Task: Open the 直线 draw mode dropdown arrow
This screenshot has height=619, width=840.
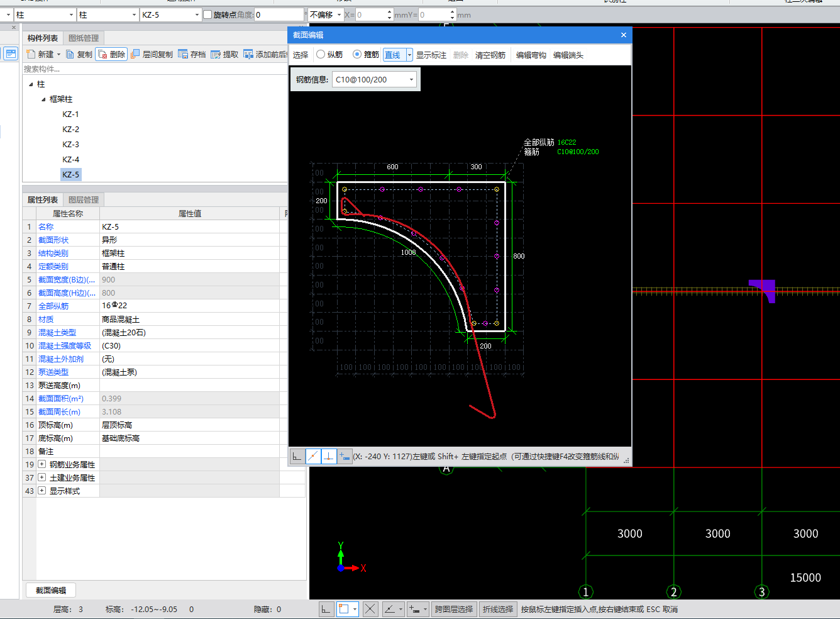Action: pyautogui.click(x=409, y=55)
